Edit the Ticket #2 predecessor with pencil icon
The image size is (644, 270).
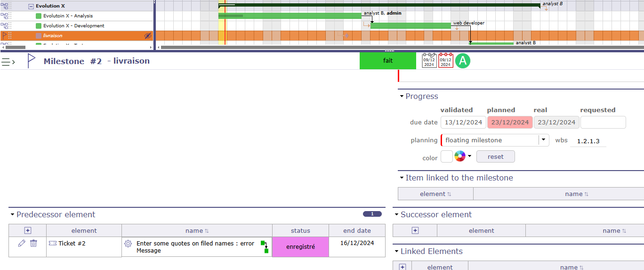click(22, 243)
